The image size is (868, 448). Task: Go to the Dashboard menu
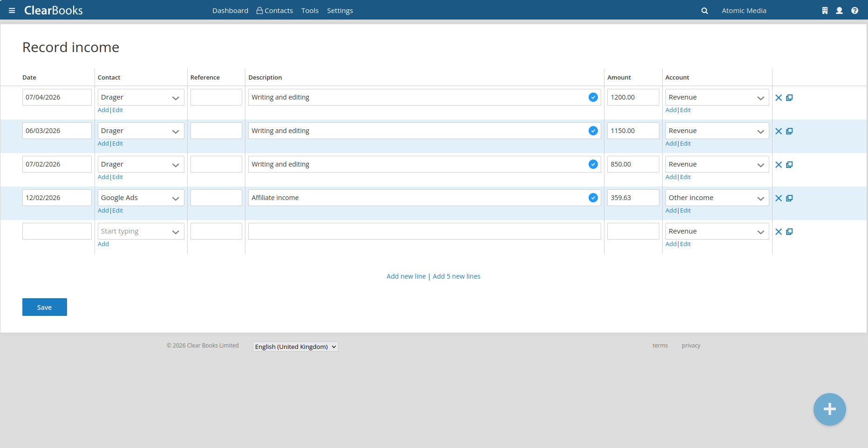[x=230, y=11]
